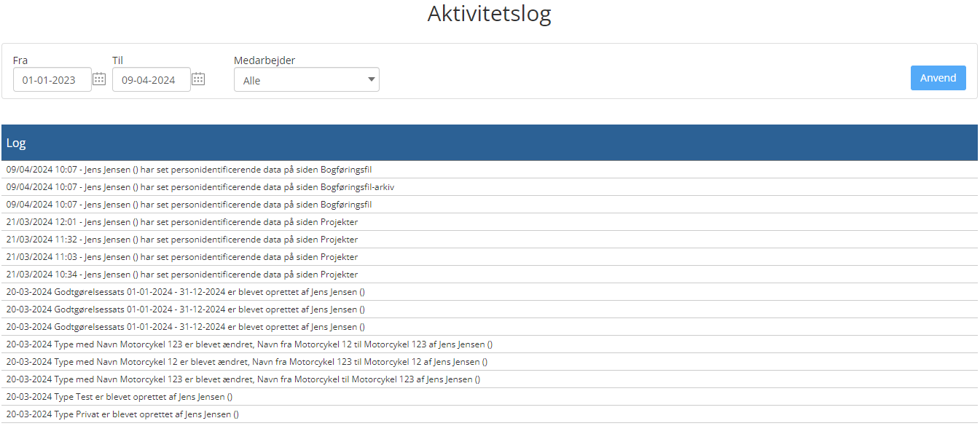This screenshot has height=426, width=980.
Task: Select the Bogføringsfil-arkiv log entry
Action: click(490, 187)
